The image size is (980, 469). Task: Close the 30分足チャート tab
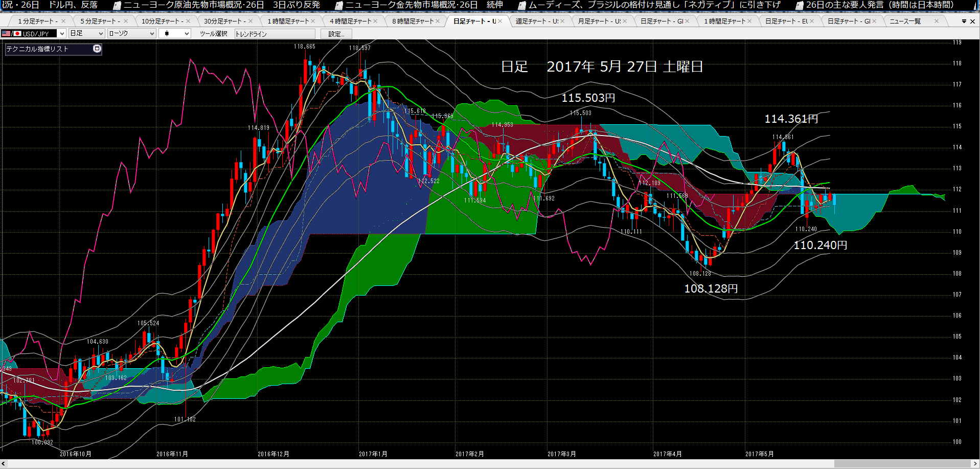[x=250, y=21]
